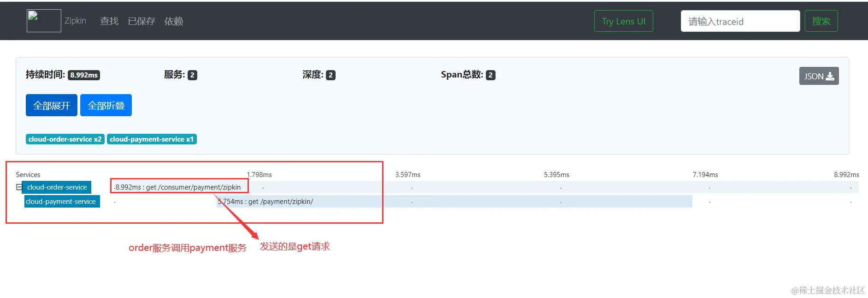
Task: Open the Zipkin home link
Action: coord(75,21)
